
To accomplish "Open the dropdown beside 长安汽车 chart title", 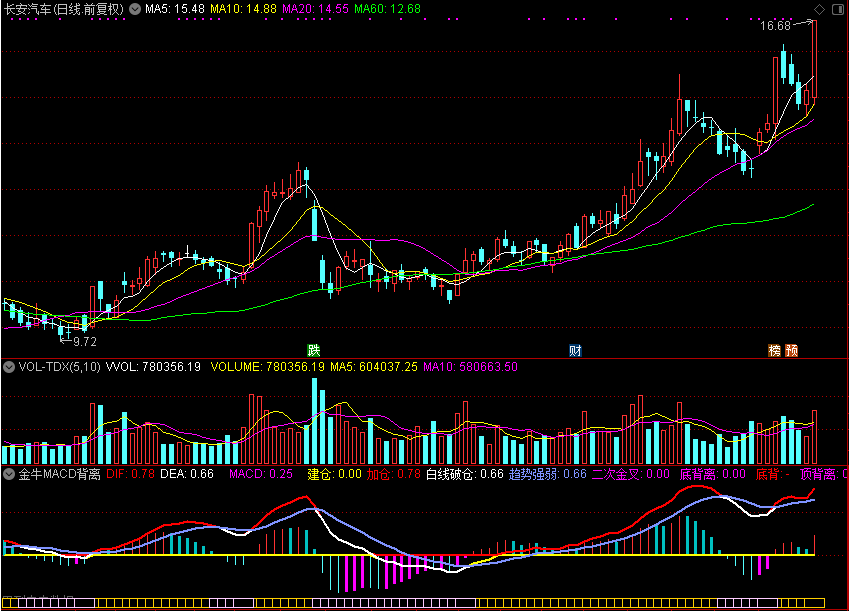I will [135, 9].
